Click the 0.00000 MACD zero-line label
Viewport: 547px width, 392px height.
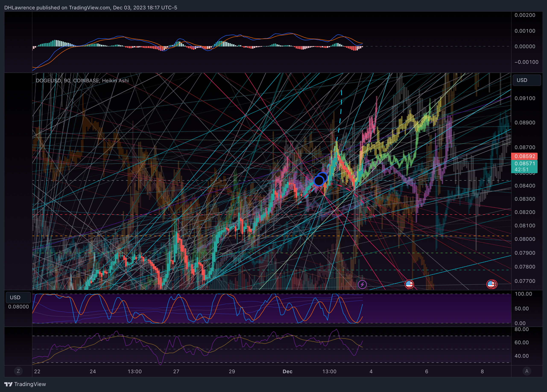525,46
